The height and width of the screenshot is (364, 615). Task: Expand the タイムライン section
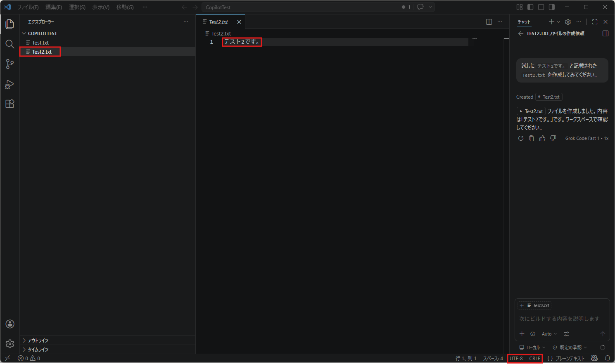[x=38, y=350]
